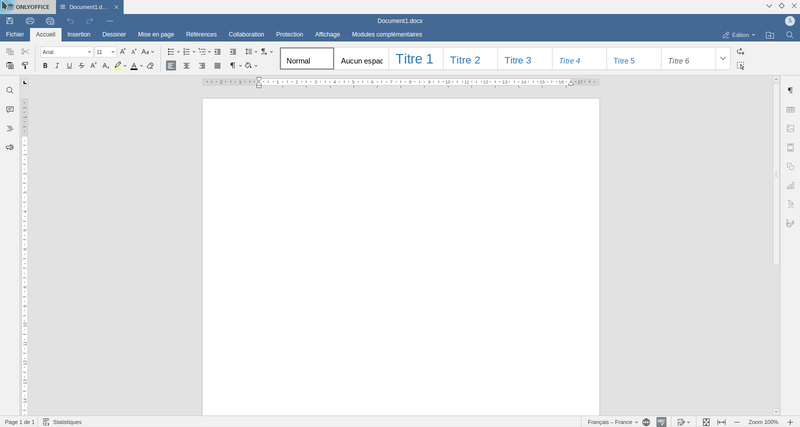Open the Français – France language dropdown
The image size is (800, 427).
click(x=613, y=422)
